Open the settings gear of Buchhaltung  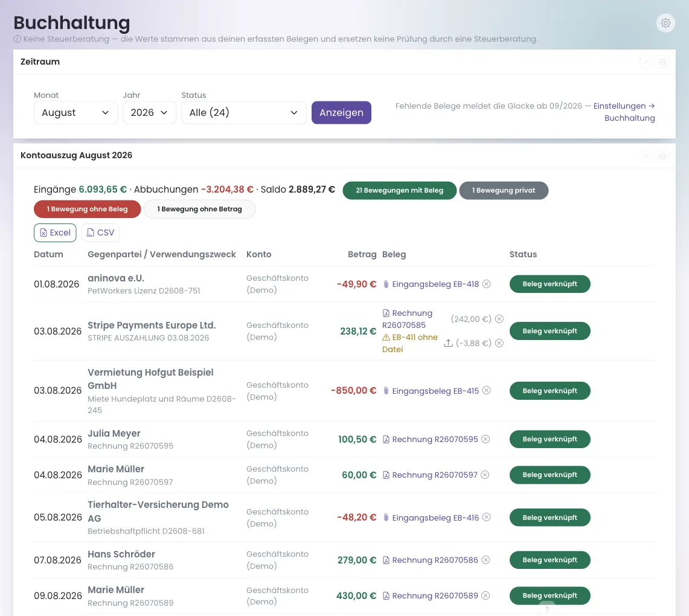click(665, 23)
